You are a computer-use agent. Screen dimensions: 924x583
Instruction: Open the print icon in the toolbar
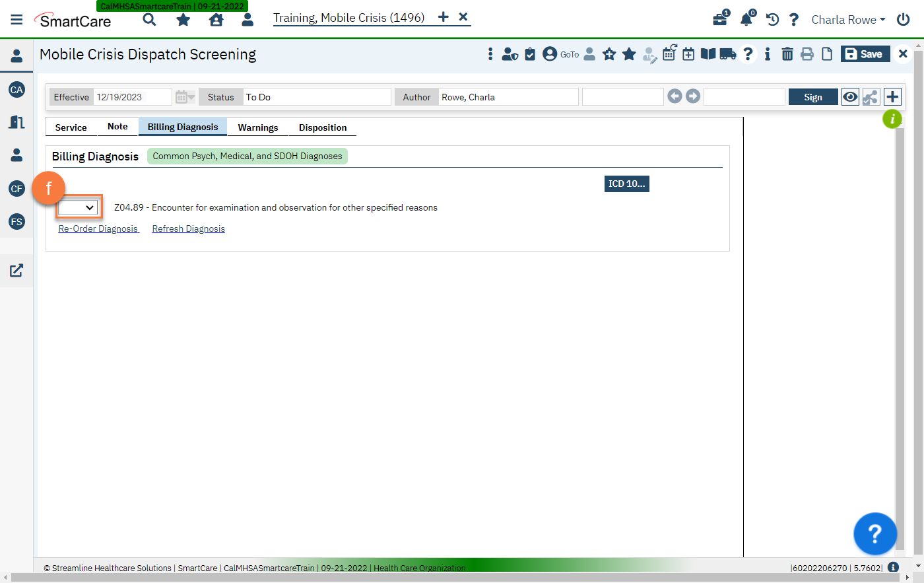[x=807, y=53]
